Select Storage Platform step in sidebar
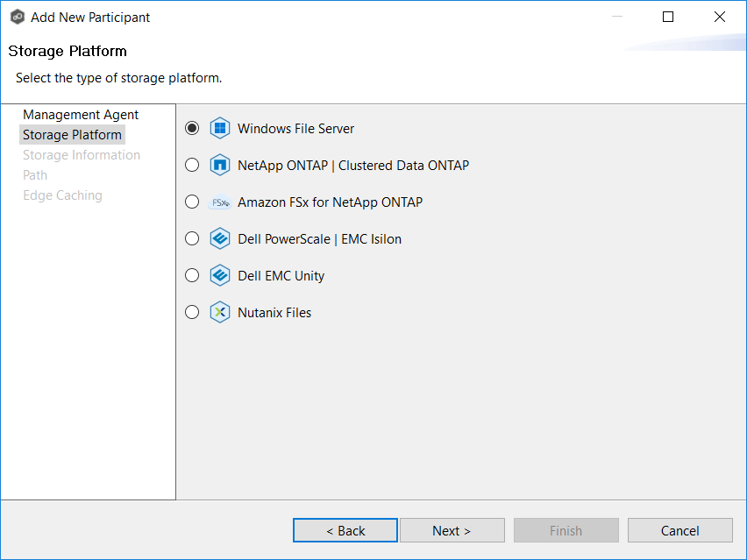Screen dimensions: 747x560 [72, 135]
